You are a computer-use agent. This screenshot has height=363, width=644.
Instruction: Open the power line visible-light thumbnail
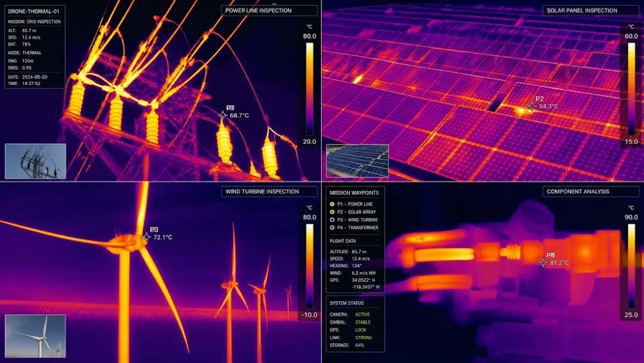(x=35, y=161)
